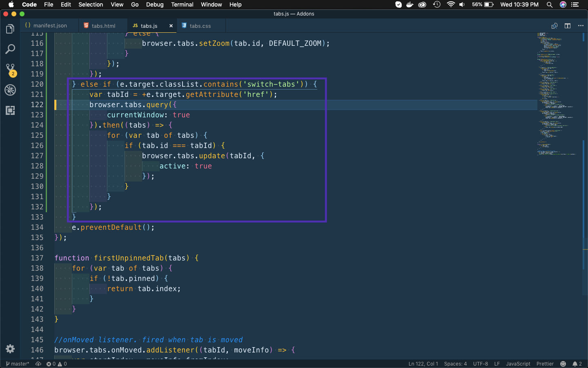The height and width of the screenshot is (368, 588).
Task: Click the battery status 56% indicator
Action: [483, 4]
